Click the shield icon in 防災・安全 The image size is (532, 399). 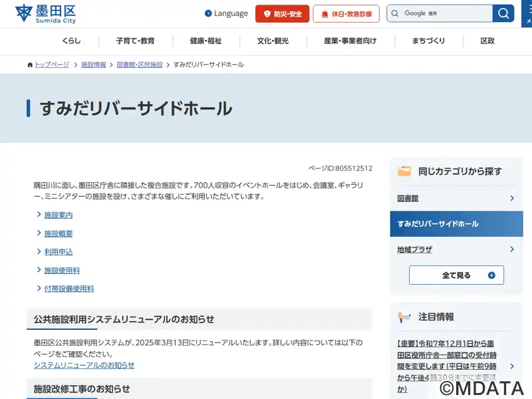267,14
